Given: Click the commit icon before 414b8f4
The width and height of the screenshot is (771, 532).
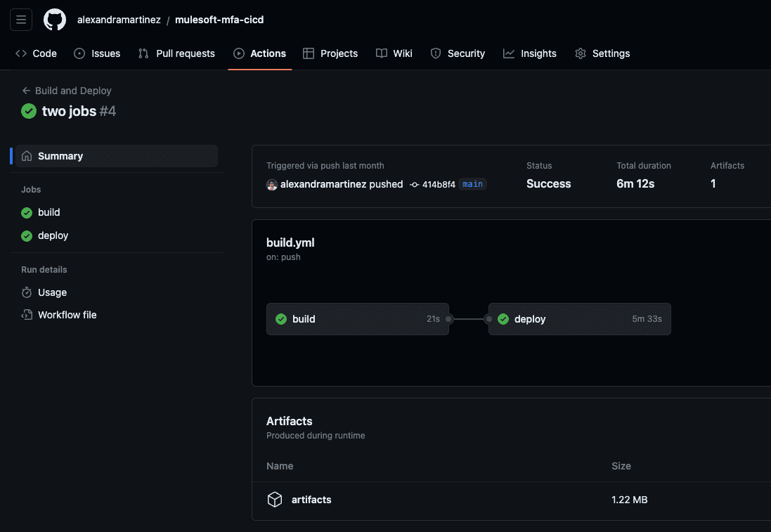Looking at the screenshot, I should (x=415, y=185).
